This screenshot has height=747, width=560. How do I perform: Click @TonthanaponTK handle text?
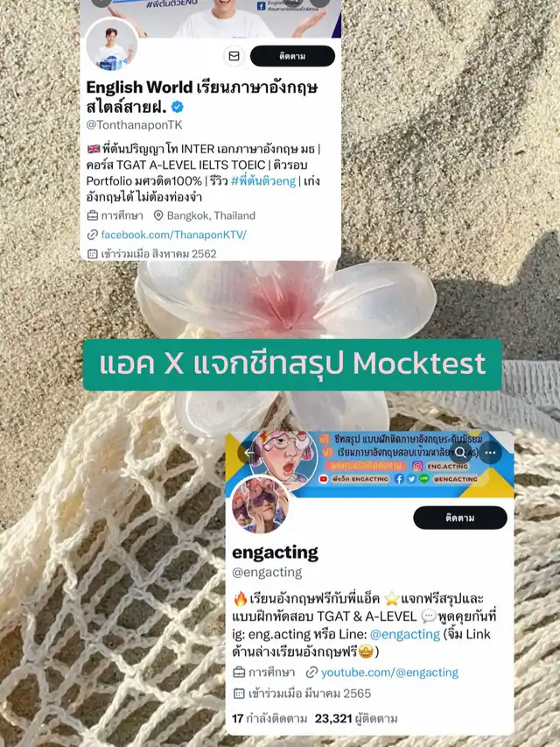pos(134,125)
